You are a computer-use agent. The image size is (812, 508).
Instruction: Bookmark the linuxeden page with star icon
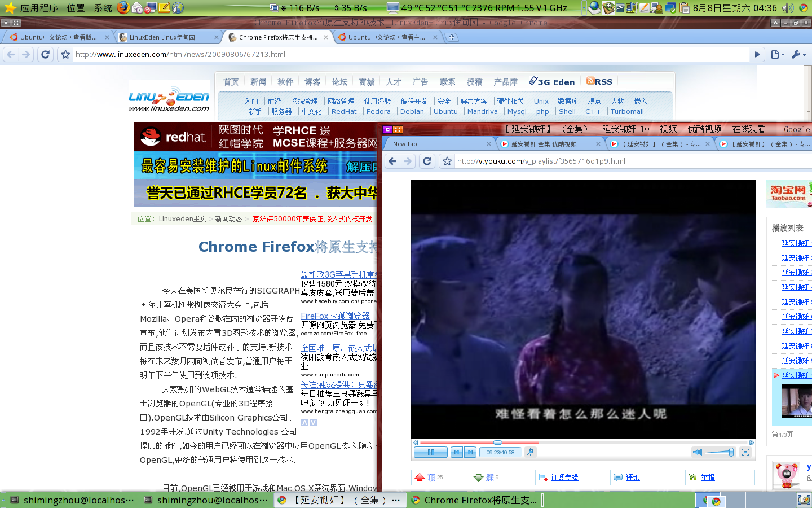click(65, 54)
